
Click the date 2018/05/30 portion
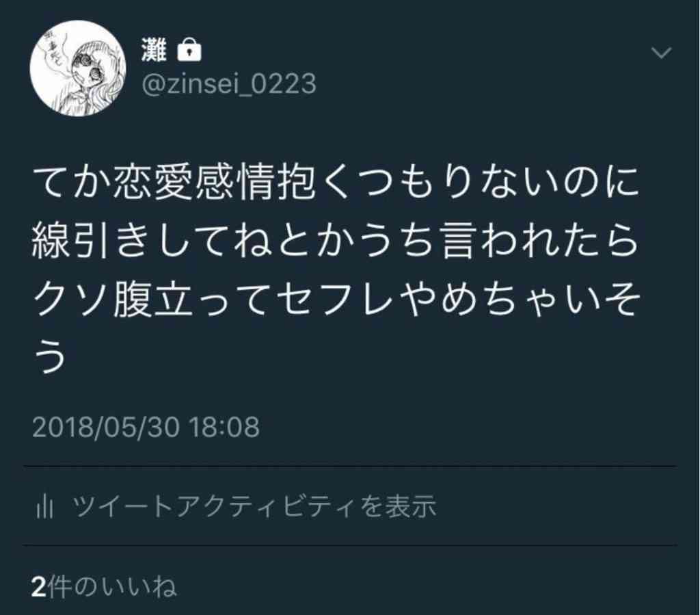[106, 426]
